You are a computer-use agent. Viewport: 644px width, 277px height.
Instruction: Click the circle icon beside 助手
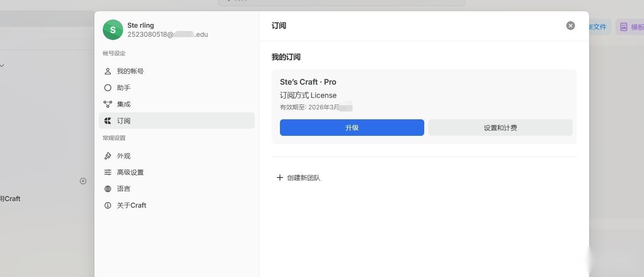pos(108,88)
